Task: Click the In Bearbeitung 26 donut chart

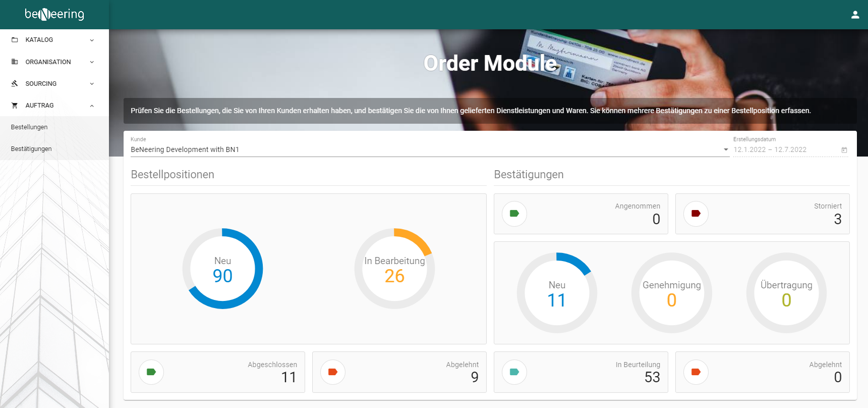Action: pos(394,269)
